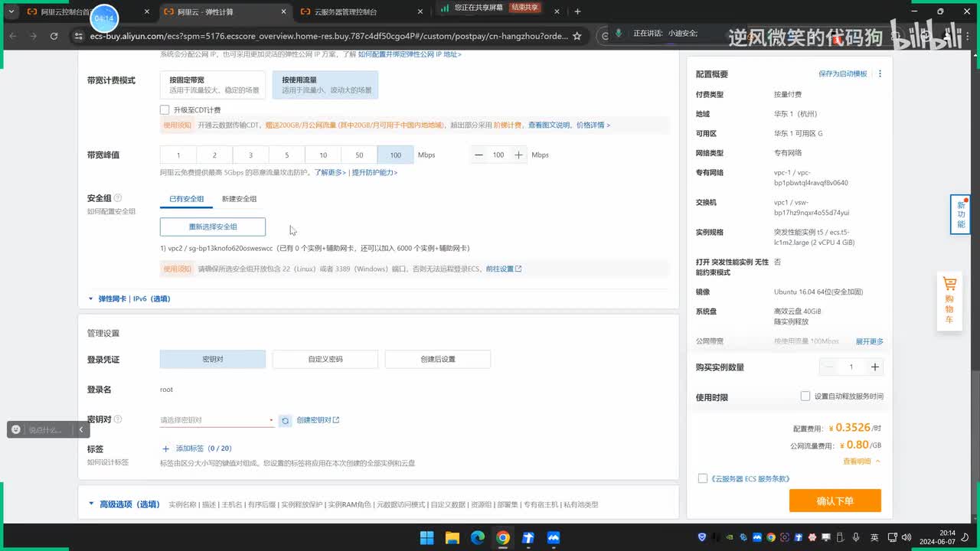The width and height of the screenshot is (980, 551).
Task: Set bandwidth peak to 100 Mbps
Action: [395, 155]
